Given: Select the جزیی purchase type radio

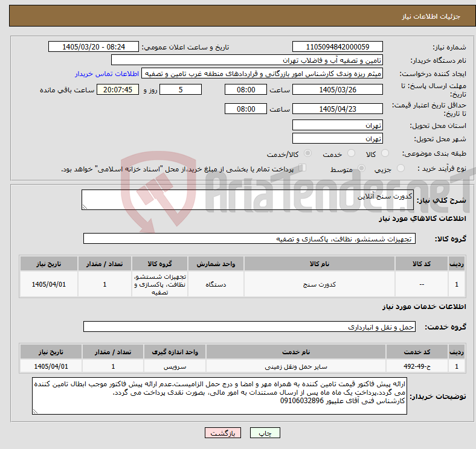Looking at the screenshot, I should pyautogui.click(x=400, y=168).
